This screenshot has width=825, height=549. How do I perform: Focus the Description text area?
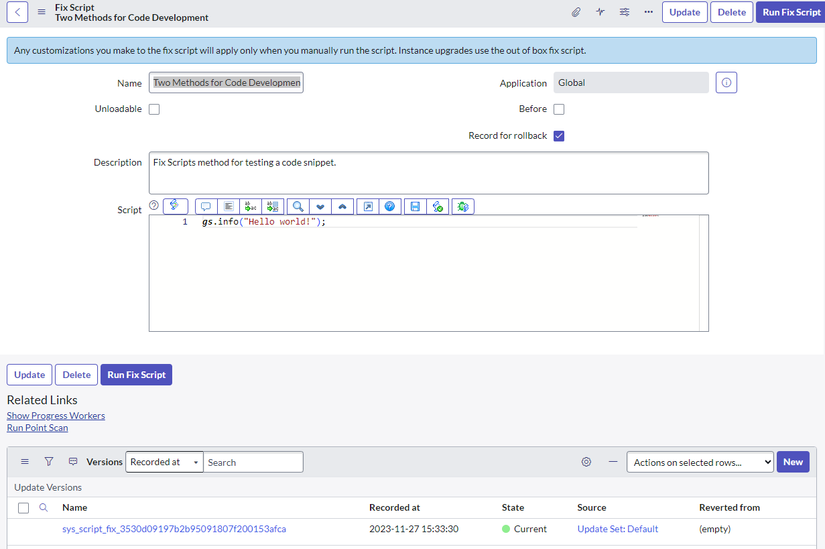429,173
